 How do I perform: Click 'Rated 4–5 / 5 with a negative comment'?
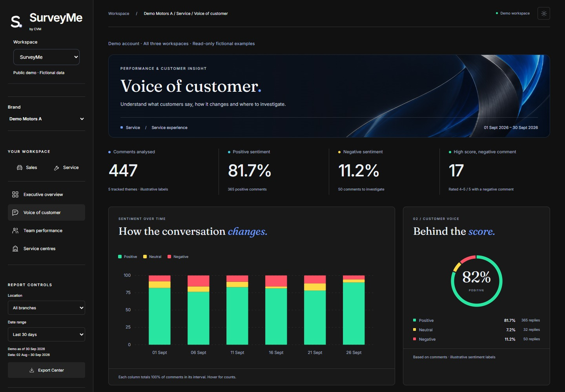coord(481,189)
